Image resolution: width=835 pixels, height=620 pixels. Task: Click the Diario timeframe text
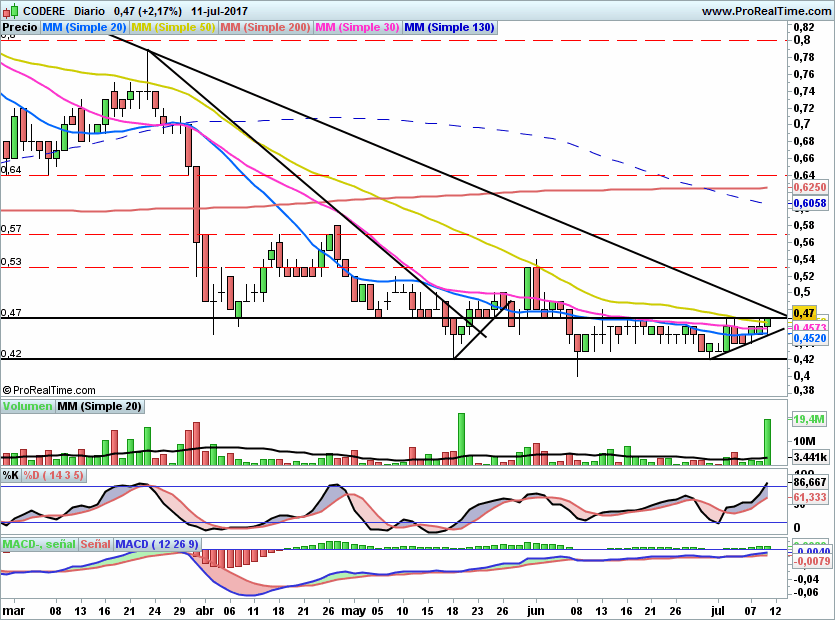(89, 11)
